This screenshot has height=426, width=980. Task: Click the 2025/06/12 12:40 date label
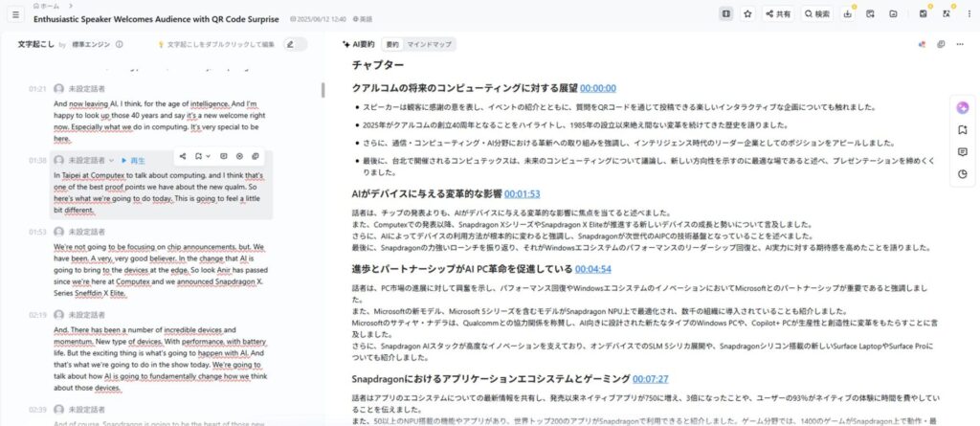pyautogui.click(x=318, y=19)
